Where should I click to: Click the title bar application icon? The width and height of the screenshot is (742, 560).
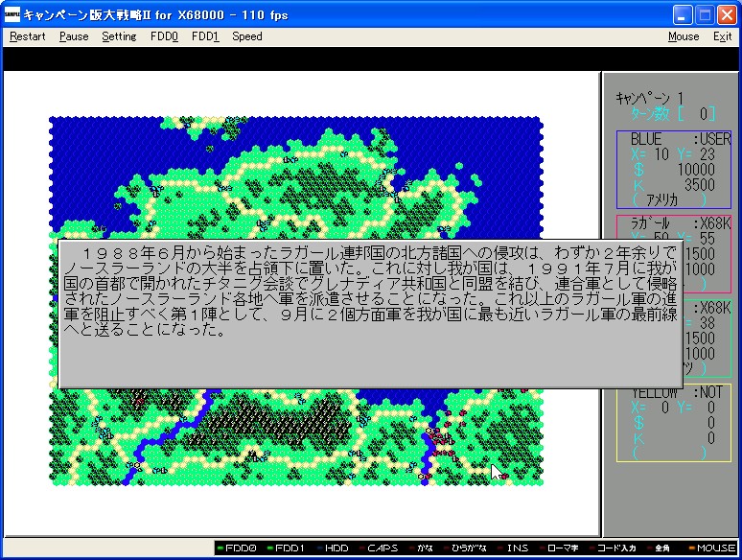click(x=12, y=15)
